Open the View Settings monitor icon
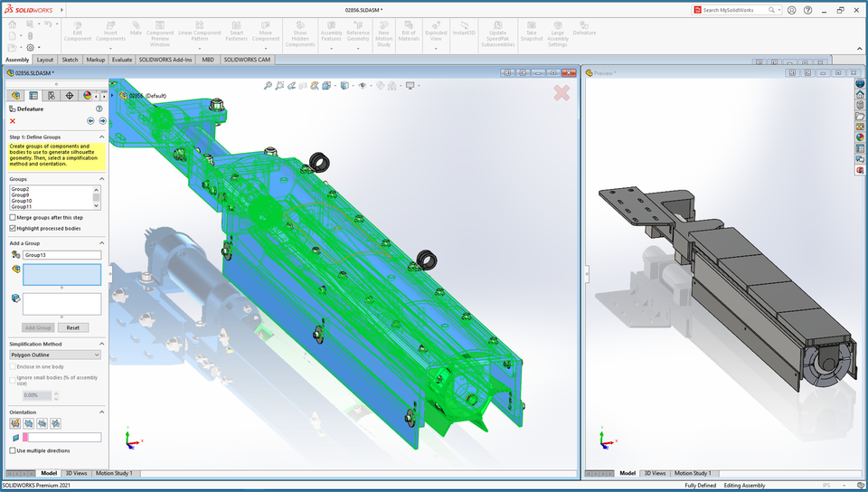868x492 pixels. tap(410, 86)
